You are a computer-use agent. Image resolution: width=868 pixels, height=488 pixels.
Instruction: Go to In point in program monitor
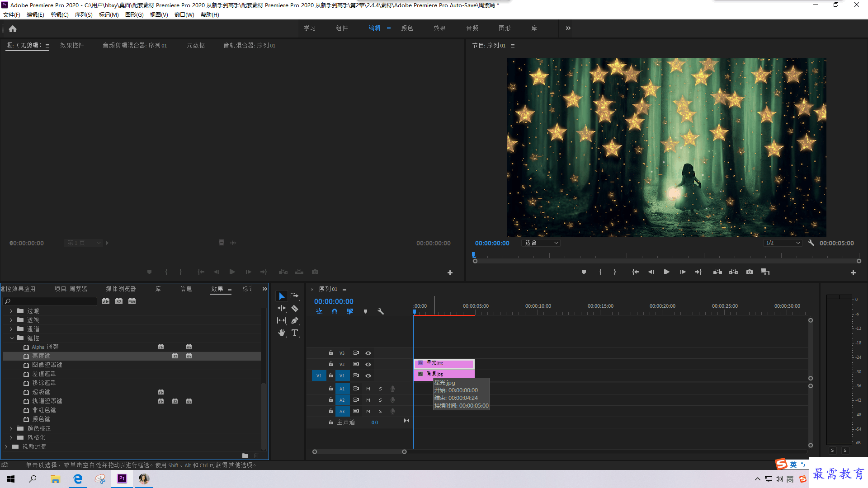pos(635,272)
